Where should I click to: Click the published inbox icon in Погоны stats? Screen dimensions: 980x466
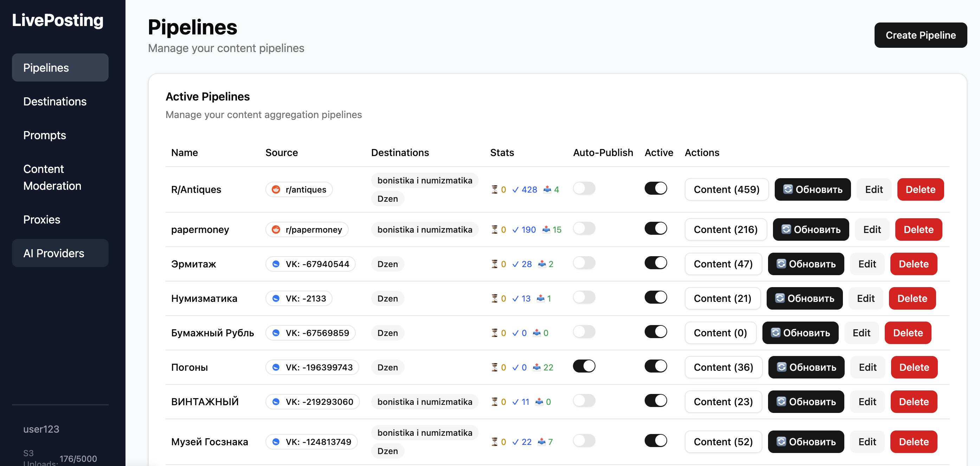point(536,367)
